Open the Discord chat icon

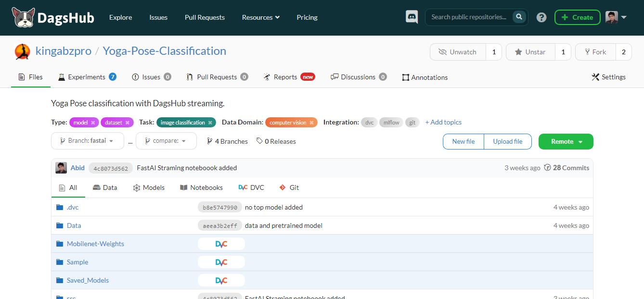point(412,17)
